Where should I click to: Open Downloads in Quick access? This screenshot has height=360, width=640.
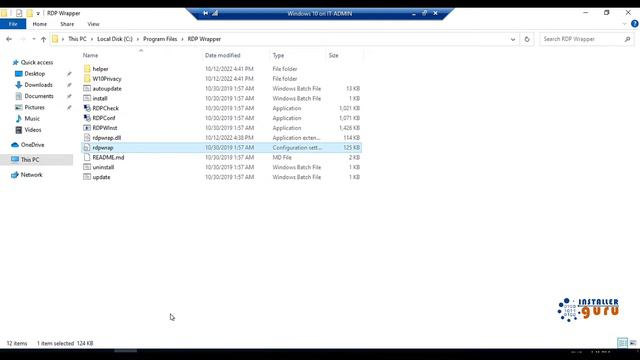pos(38,84)
